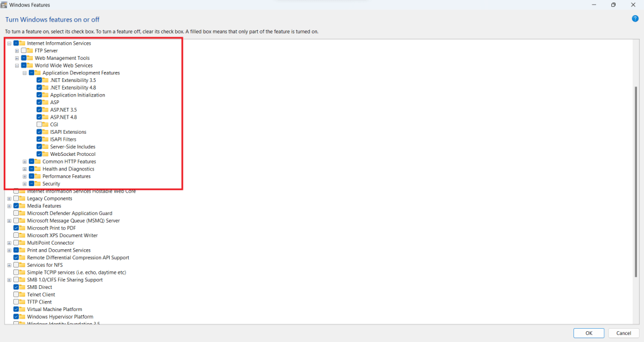Click the folder icon beside SMB Direct
Image resolution: width=644 pixels, height=342 pixels.
point(23,287)
